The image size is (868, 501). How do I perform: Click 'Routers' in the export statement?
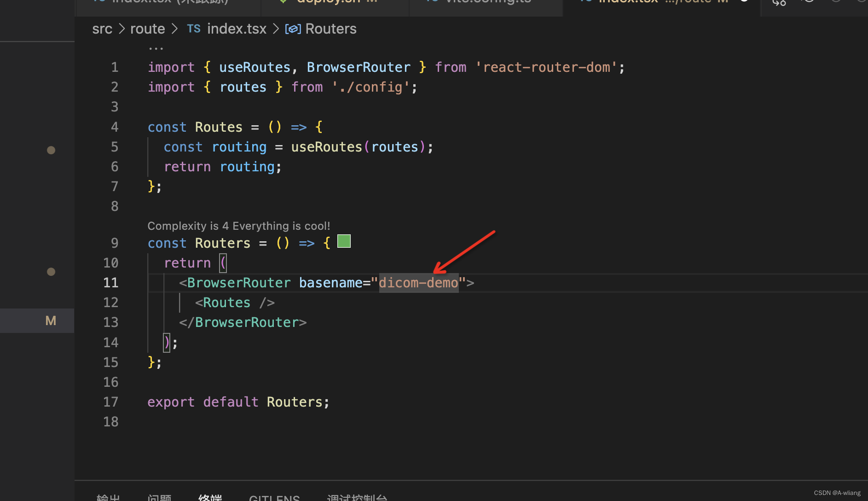pos(295,402)
